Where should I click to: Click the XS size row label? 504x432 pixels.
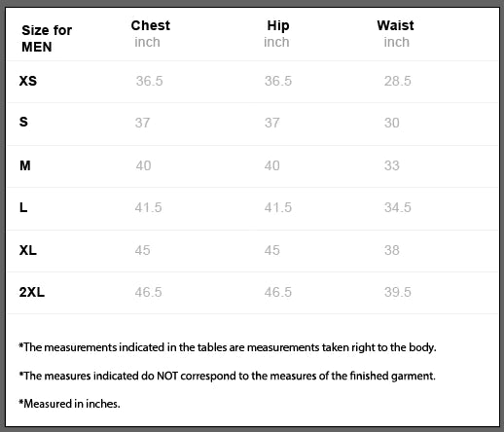(28, 81)
